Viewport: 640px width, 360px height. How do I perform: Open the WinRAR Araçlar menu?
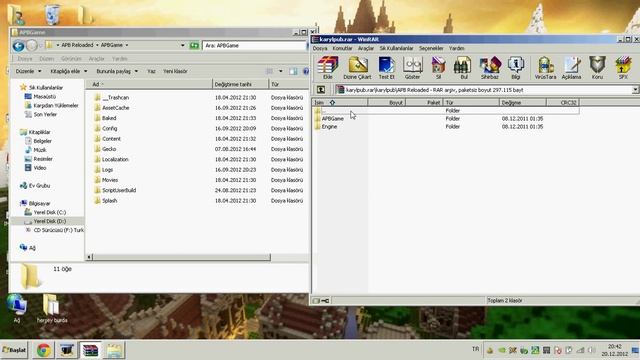(x=366, y=48)
